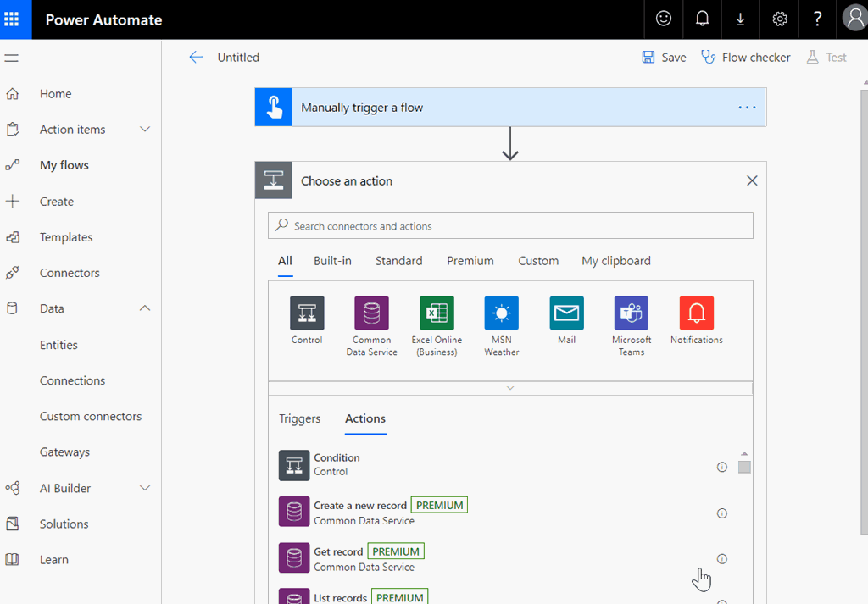
Task: Run the Flow checker
Action: [x=746, y=58]
